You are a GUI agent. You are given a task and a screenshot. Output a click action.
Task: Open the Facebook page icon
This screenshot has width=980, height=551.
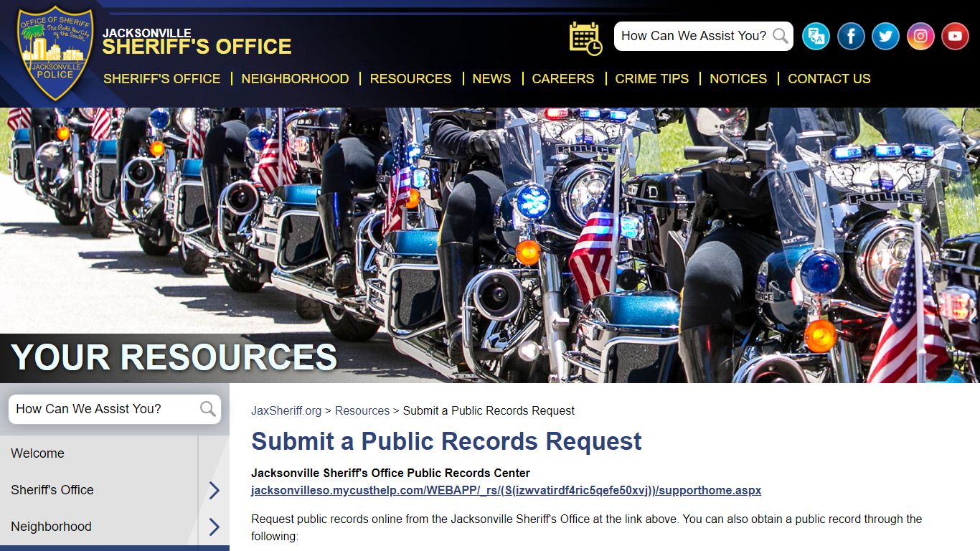(851, 36)
